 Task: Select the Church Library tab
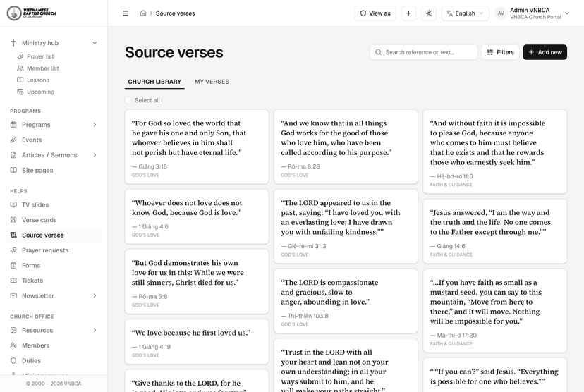click(154, 82)
